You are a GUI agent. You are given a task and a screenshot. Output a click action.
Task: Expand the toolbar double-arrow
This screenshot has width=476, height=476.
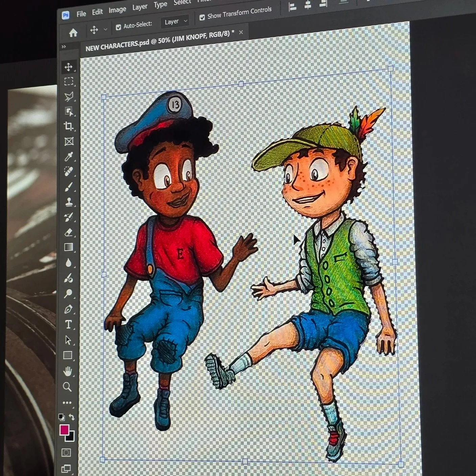64,47
